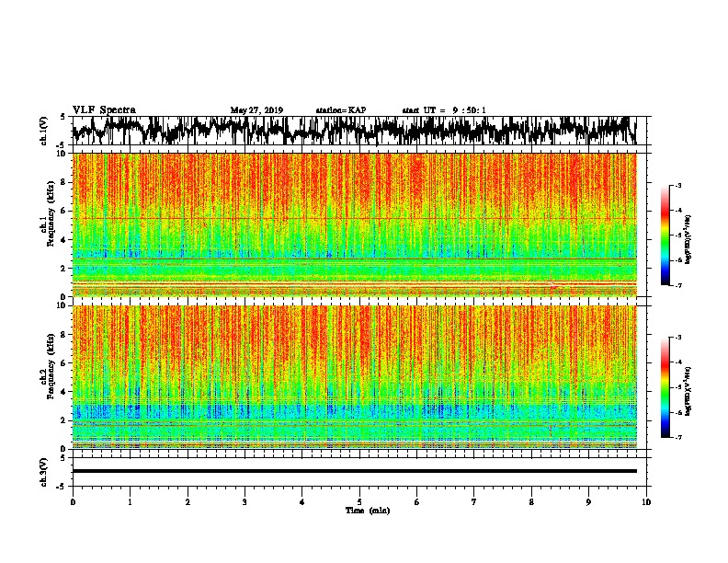Click time axis tick label '1'

click(x=130, y=502)
